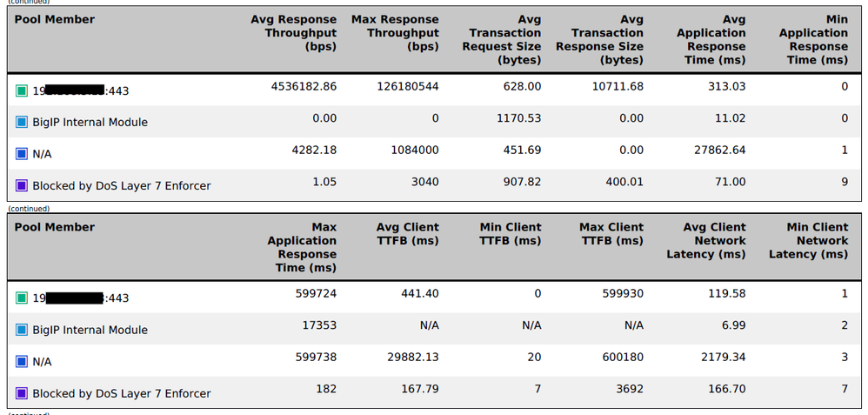Click the 29882.13 Avg Client TTFB value

(x=408, y=358)
